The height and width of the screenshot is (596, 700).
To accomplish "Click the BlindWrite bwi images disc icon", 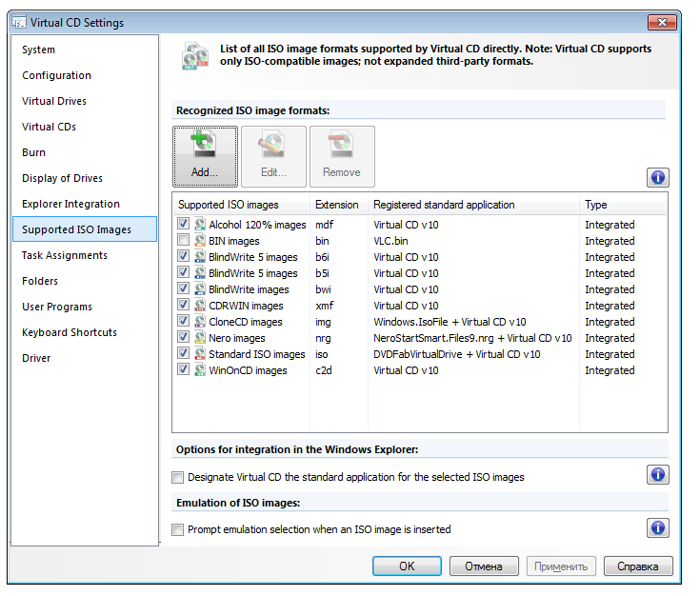I will [x=200, y=288].
